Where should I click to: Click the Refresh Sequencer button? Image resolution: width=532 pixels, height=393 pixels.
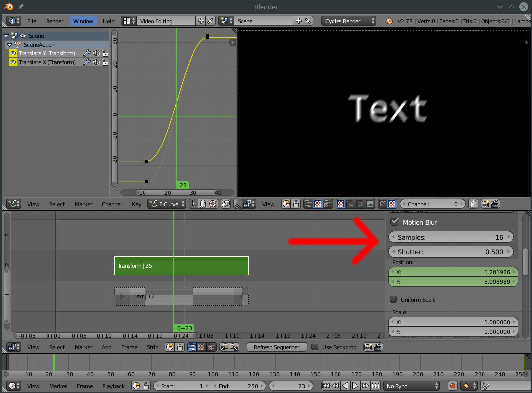point(277,347)
